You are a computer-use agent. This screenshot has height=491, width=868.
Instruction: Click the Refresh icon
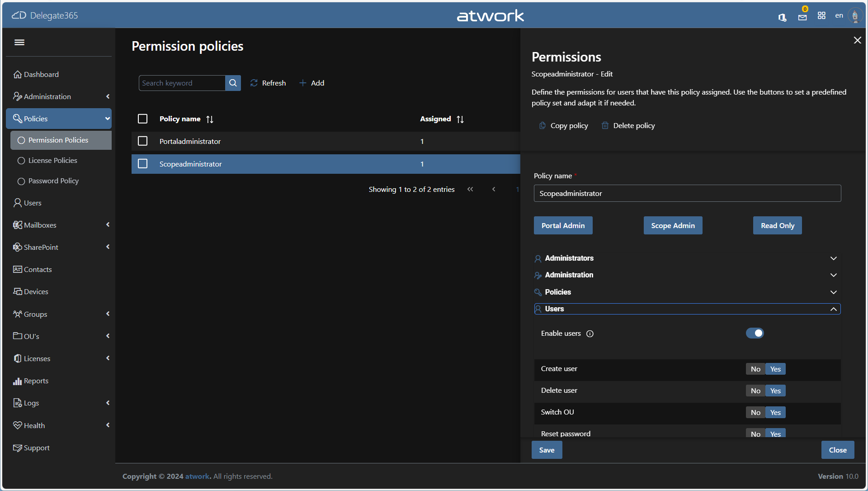pos(254,83)
